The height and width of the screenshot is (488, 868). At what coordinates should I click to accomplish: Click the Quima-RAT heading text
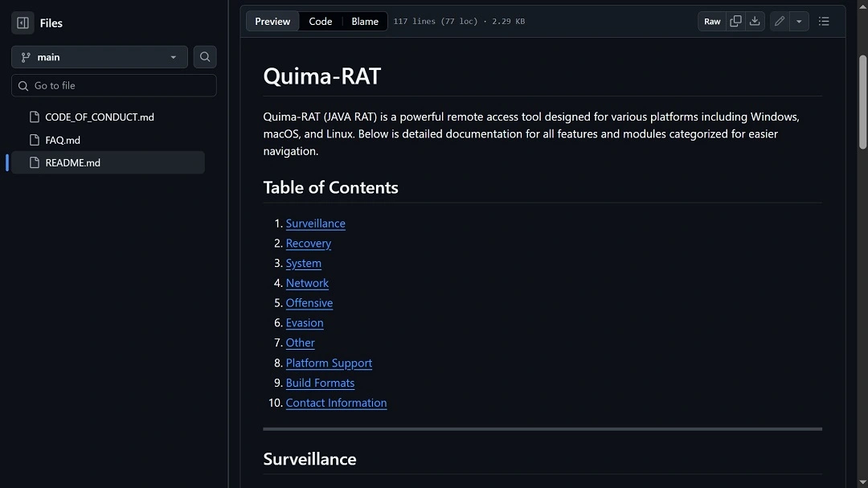(x=322, y=76)
